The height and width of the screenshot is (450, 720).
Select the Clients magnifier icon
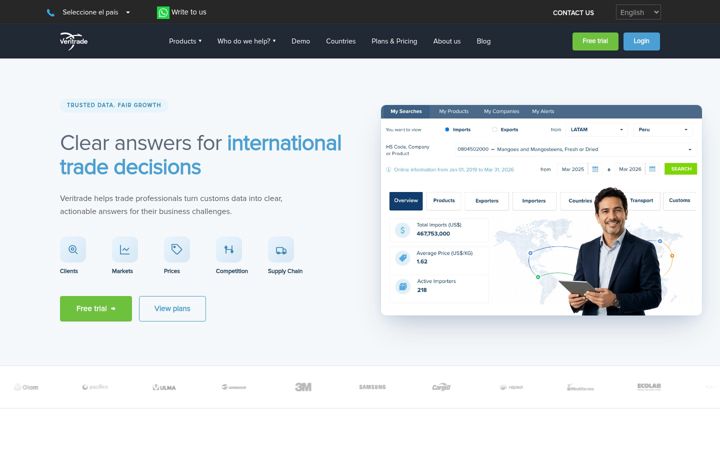pyautogui.click(x=73, y=249)
